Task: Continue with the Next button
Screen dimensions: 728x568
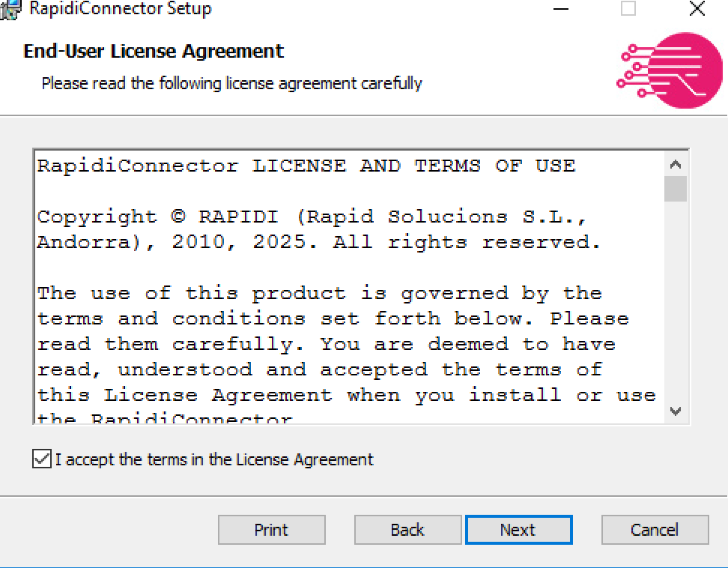Action: click(518, 530)
